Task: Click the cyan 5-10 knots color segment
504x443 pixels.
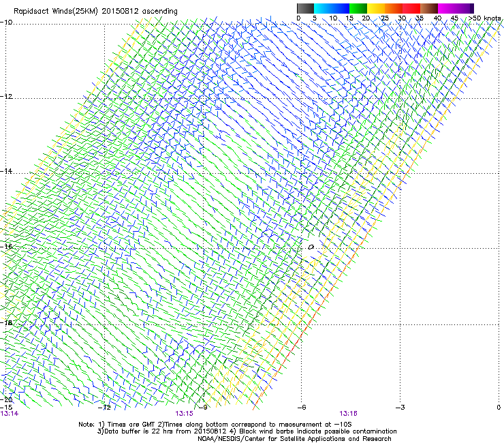Action: pos(323,8)
